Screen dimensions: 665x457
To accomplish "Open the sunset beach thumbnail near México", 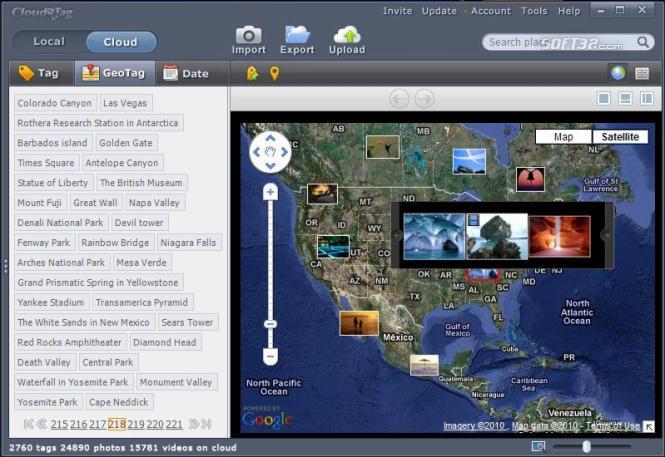I will click(359, 323).
